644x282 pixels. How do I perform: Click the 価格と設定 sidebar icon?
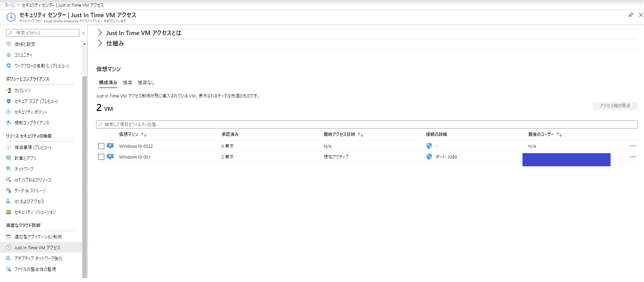tap(9, 44)
